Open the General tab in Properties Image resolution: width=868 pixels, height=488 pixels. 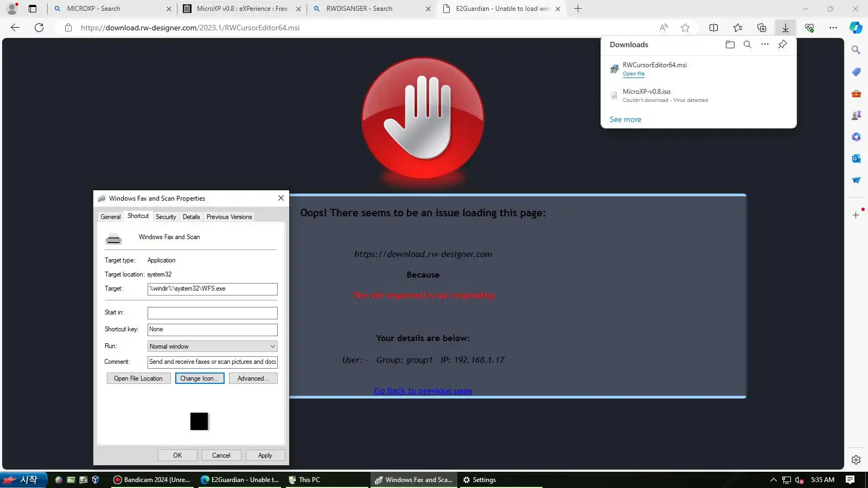(111, 217)
